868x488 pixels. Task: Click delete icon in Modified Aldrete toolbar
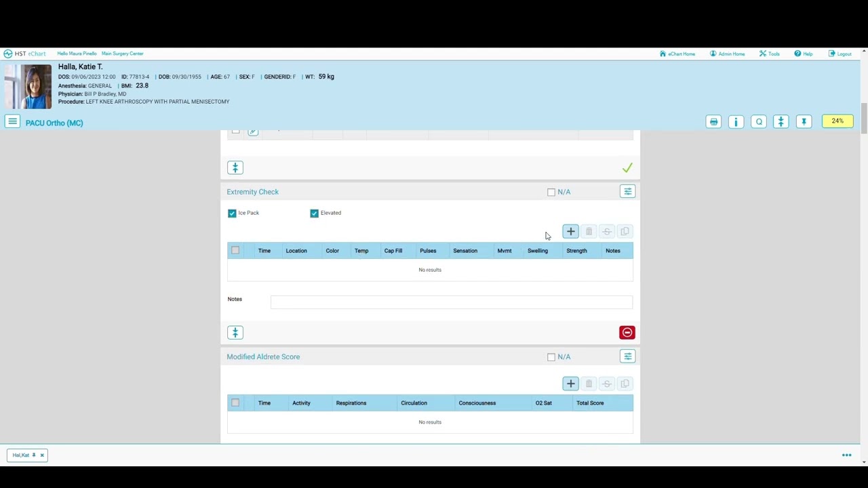click(589, 384)
